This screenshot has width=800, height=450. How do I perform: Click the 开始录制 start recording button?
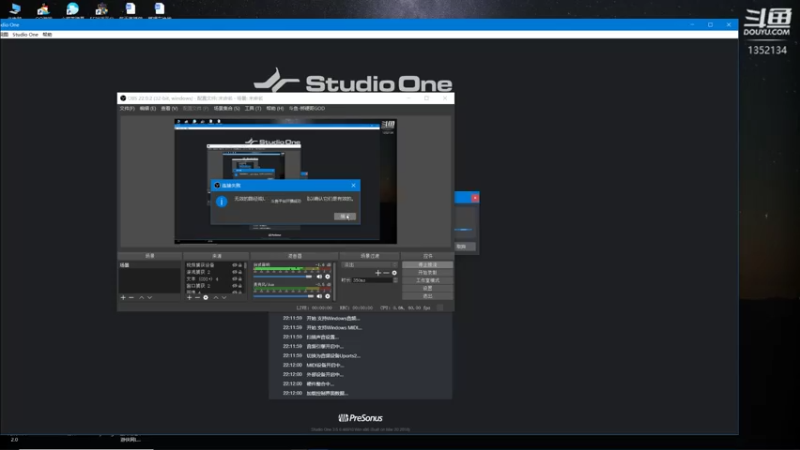click(428, 273)
